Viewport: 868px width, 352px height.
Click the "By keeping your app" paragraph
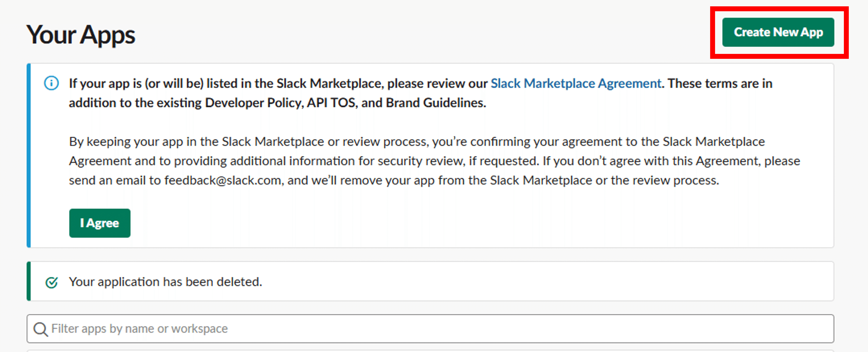[x=404, y=161]
